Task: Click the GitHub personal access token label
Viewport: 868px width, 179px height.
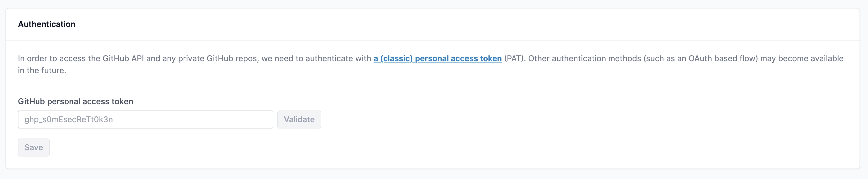Action: [76, 102]
